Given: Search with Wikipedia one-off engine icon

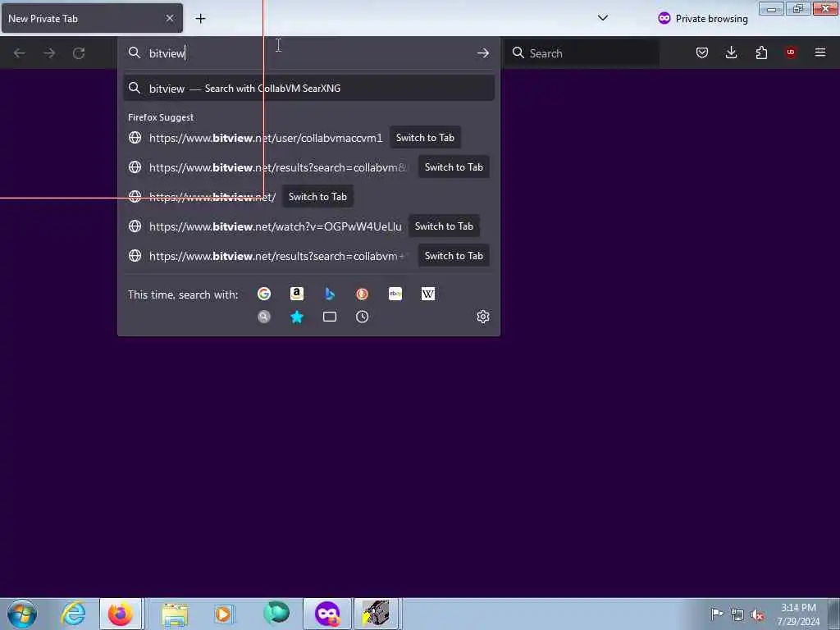Looking at the screenshot, I should 427,294.
